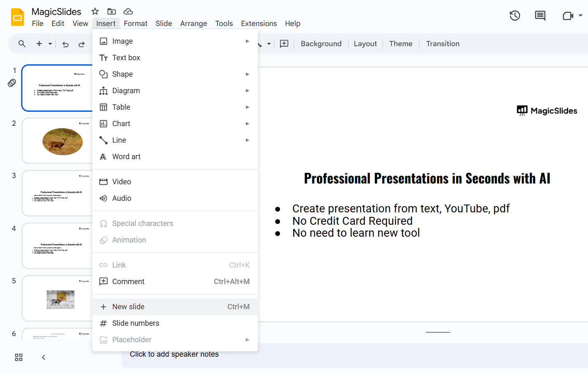Screen dimensions: 588x374
Task: Open the Transition panel button
Action: tap(443, 44)
